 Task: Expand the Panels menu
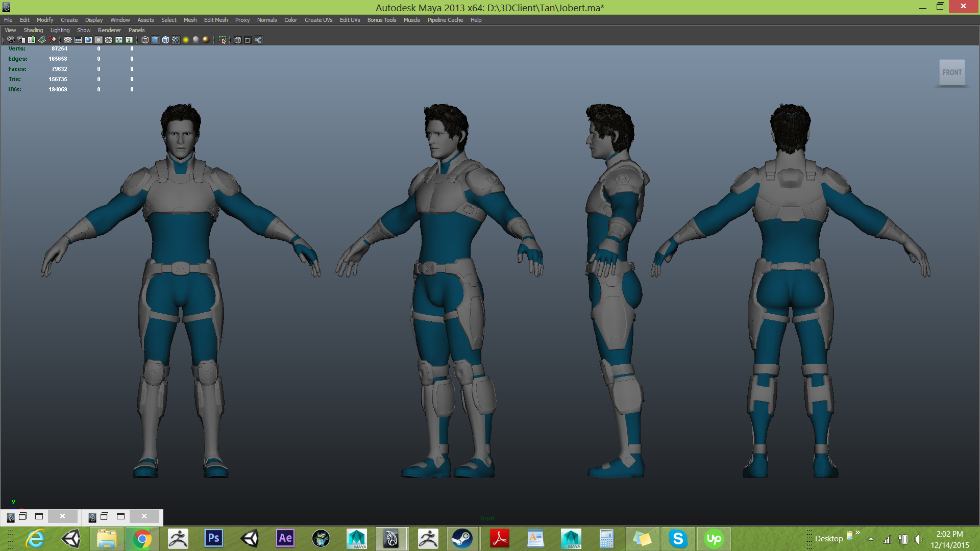136,30
